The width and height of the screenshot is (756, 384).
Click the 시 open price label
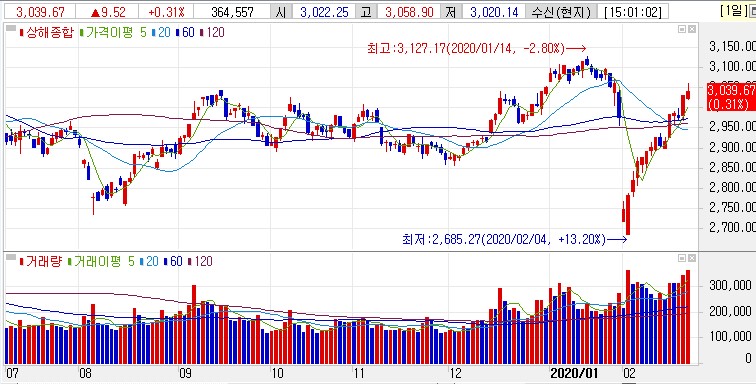[x=281, y=12]
